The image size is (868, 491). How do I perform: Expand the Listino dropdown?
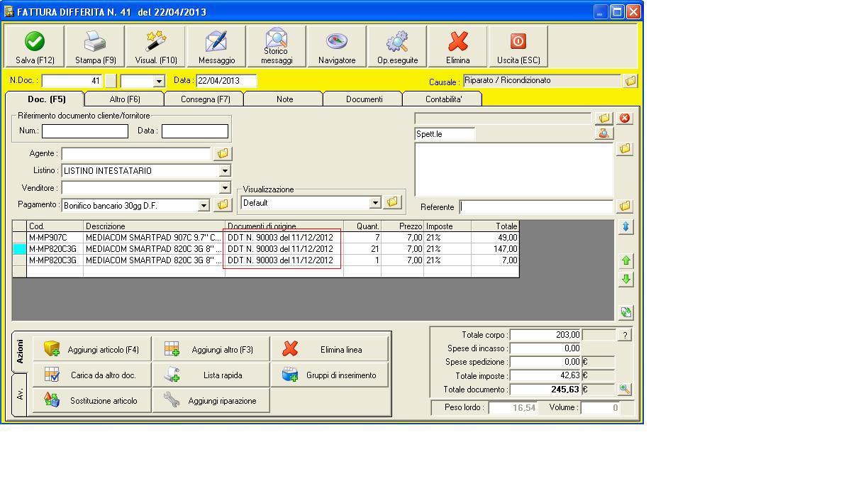[225, 171]
